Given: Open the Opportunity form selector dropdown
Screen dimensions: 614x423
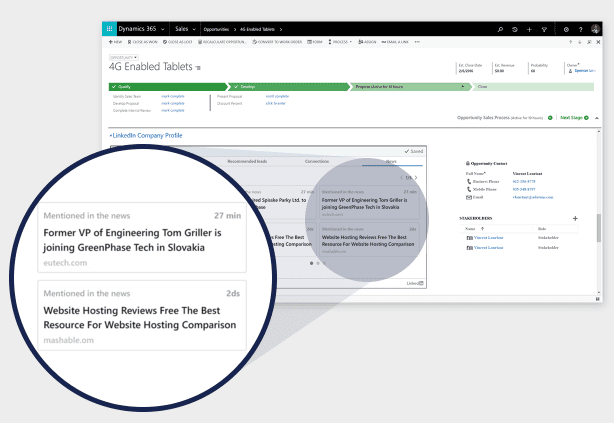Looking at the screenshot, I should [x=123, y=58].
